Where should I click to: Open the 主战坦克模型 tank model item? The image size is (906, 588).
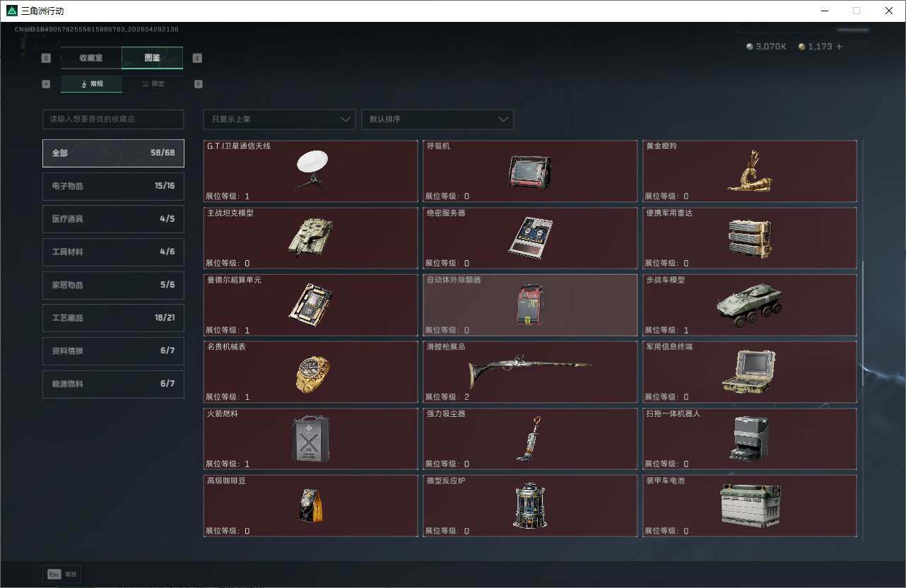coord(311,237)
